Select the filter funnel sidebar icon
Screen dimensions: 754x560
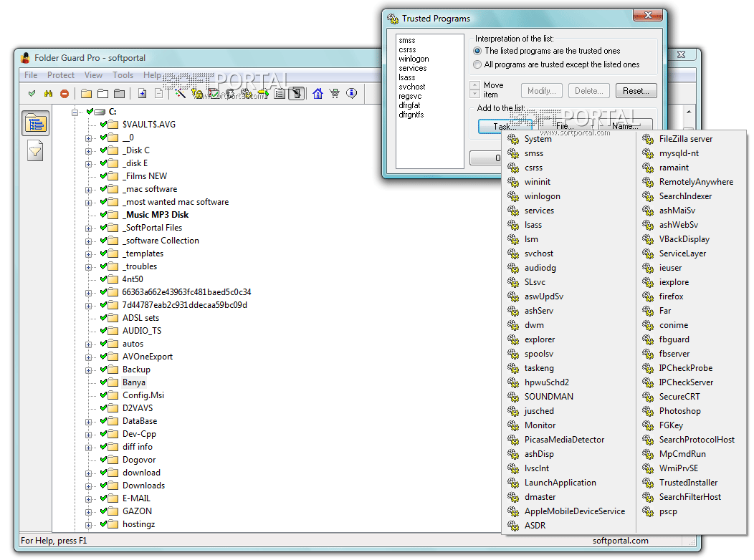pos(36,151)
